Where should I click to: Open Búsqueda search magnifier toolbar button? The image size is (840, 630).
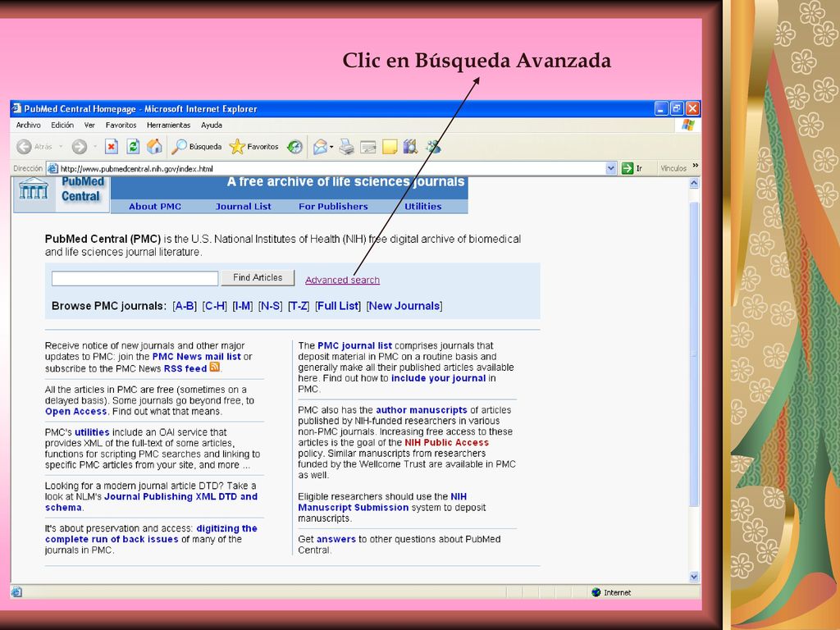[196, 146]
